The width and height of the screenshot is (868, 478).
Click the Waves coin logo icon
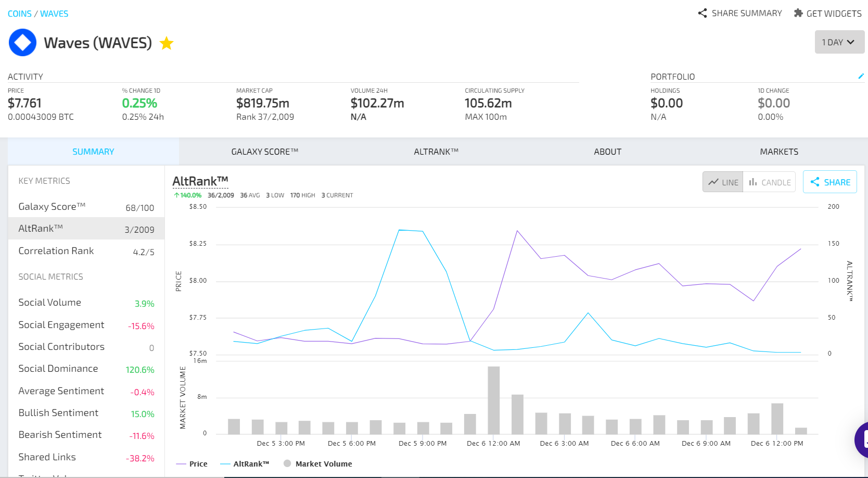point(22,43)
